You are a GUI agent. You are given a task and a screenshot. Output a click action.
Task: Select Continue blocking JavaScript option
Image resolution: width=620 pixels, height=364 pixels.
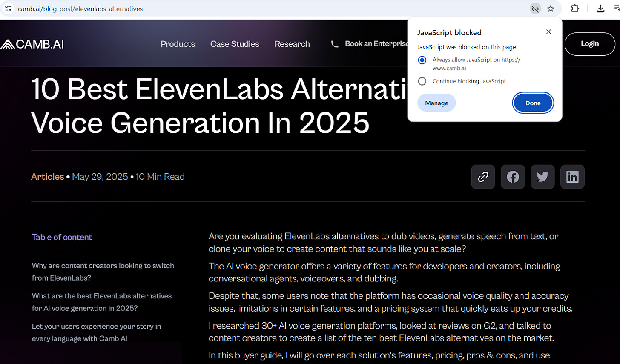(422, 81)
